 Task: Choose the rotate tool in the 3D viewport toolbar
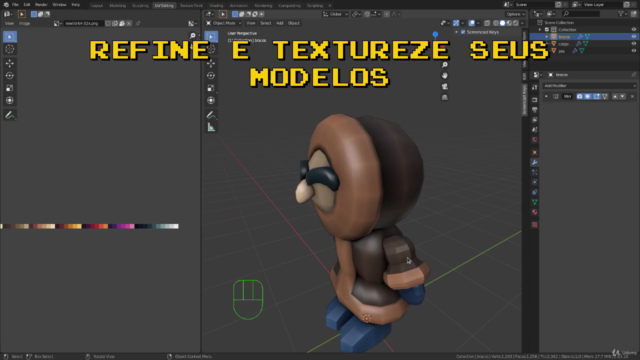[x=211, y=76]
